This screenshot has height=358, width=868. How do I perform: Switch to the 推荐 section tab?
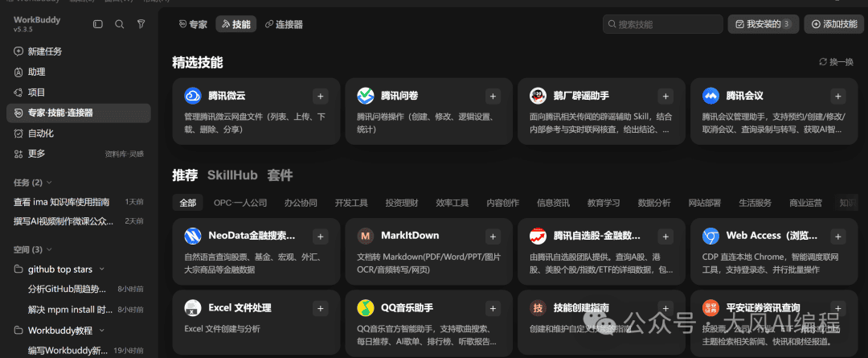point(185,175)
